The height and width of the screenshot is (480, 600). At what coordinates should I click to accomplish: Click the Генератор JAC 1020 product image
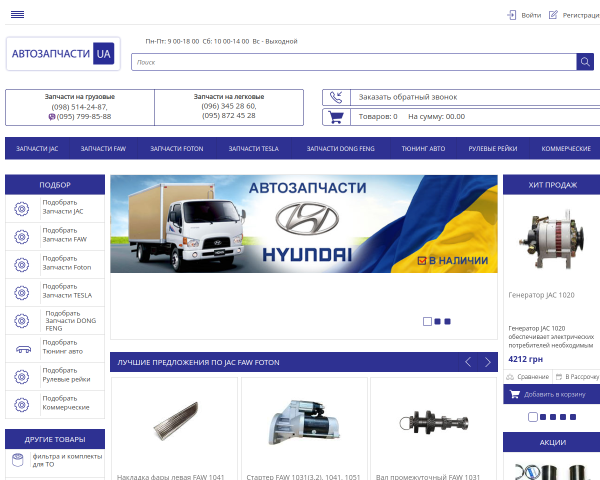point(551,239)
